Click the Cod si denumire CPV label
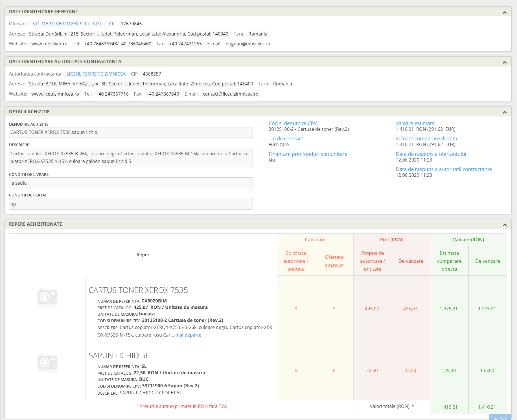Viewport: 517px width, 420px height. click(x=293, y=123)
